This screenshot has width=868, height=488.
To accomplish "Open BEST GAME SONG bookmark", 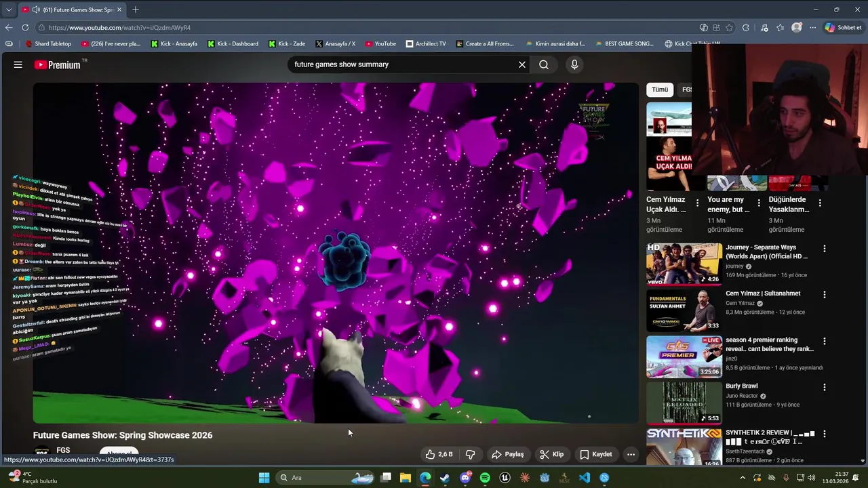I will tap(624, 43).
